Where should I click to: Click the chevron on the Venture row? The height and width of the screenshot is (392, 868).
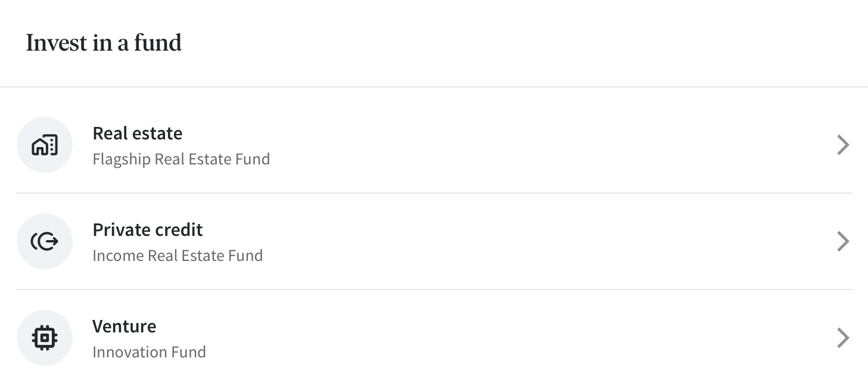(843, 338)
